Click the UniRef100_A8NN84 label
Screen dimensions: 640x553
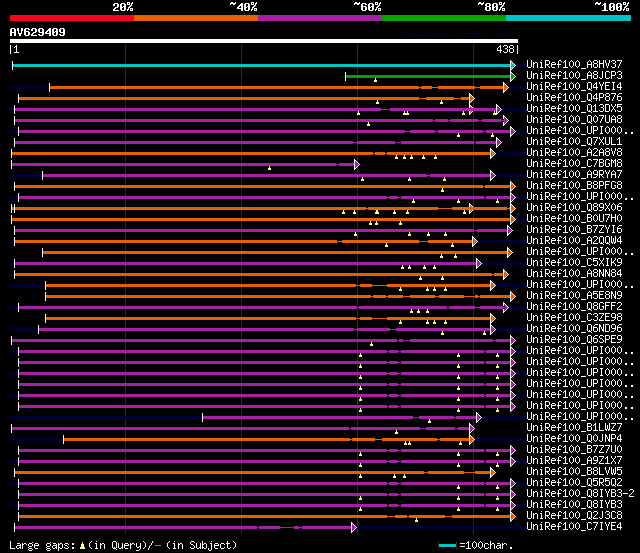(x=574, y=273)
